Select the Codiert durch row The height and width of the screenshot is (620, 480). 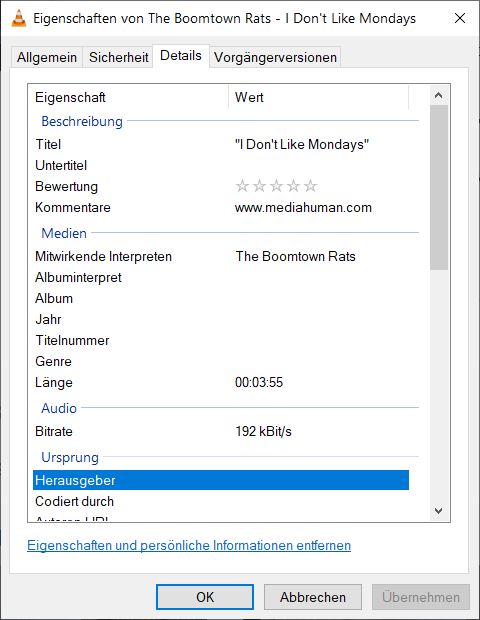coord(221,501)
